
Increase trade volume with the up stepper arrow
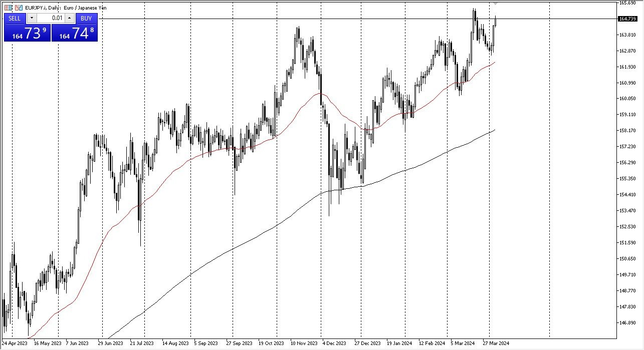(x=70, y=18)
